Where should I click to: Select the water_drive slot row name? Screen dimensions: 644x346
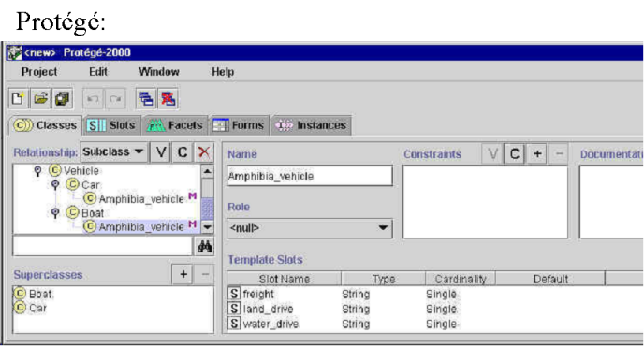(x=271, y=324)
